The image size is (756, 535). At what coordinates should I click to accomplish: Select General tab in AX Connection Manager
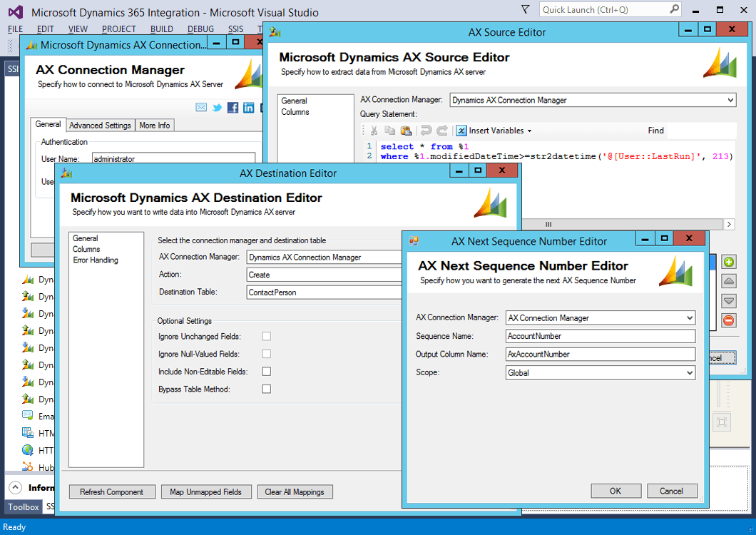click(48, 124)
